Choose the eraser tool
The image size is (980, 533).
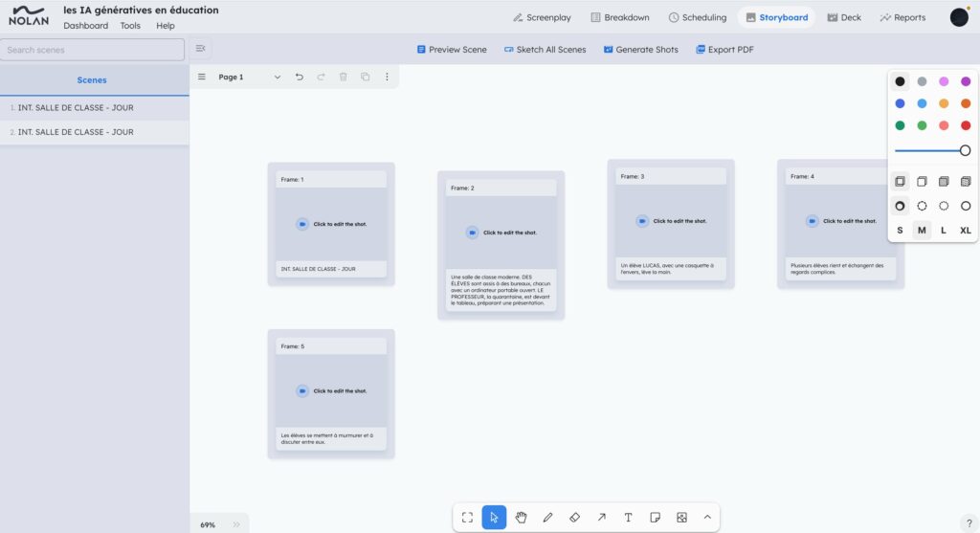click(x=574, y=517)
